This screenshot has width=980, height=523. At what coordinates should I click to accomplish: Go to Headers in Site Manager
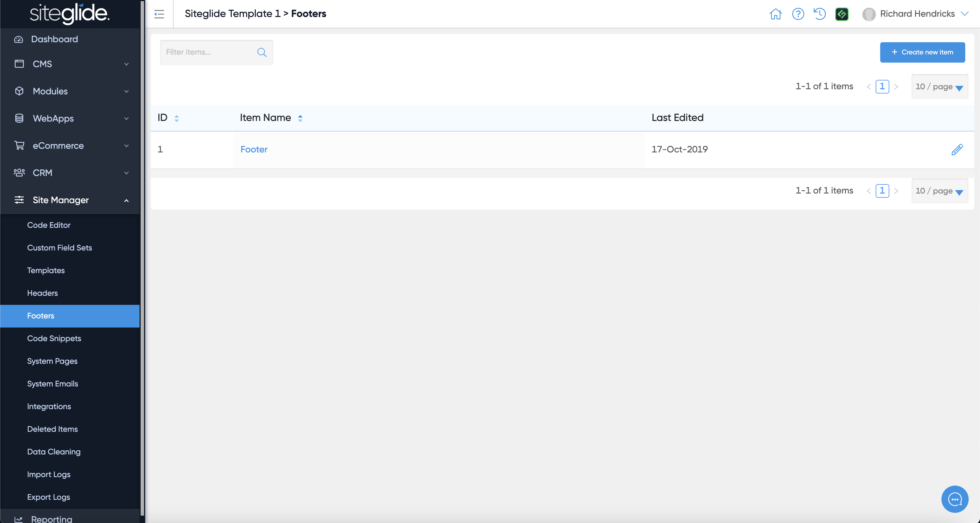point(42,293)
